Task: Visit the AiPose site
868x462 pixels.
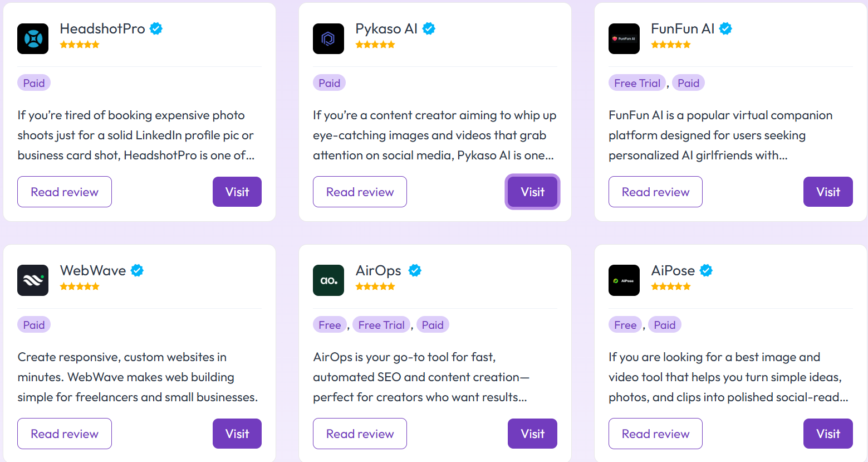Action: pyautogui.click(x=828, y=434)
